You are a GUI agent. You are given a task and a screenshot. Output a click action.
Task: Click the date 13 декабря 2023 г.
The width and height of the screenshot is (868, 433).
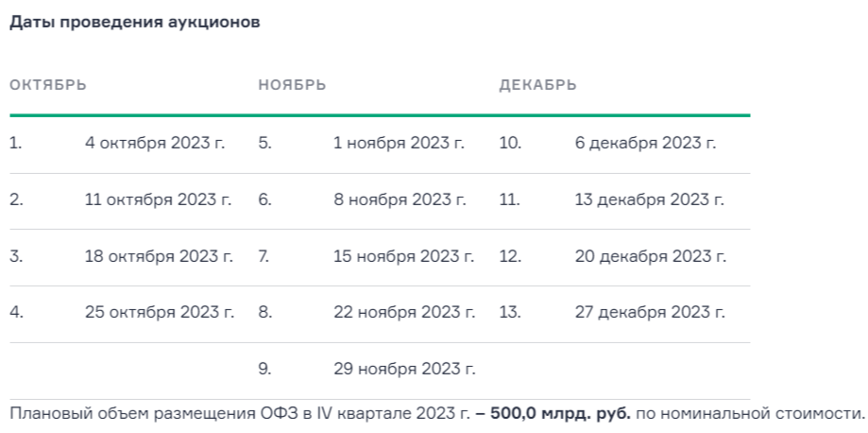[649, 200]
